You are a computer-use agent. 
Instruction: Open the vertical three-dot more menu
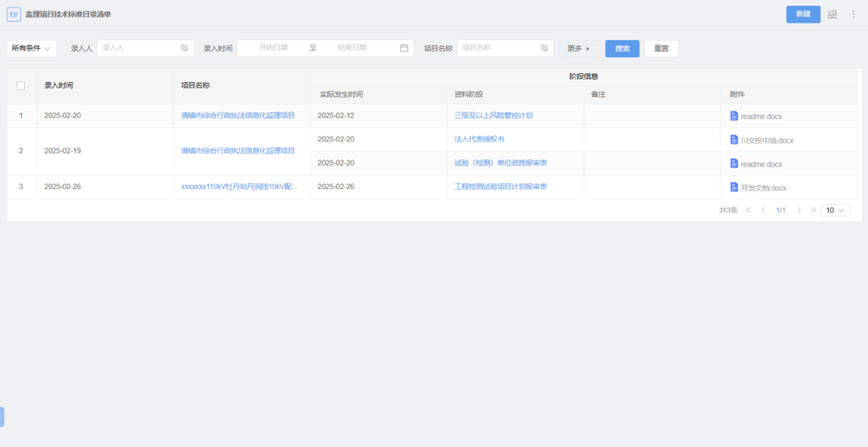853,14
